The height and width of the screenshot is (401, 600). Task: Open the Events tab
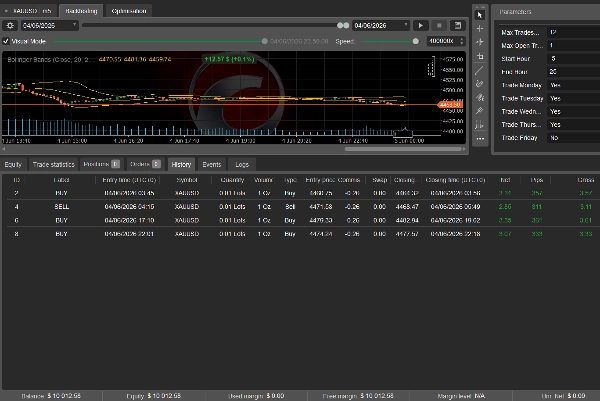tap(212, 165)
